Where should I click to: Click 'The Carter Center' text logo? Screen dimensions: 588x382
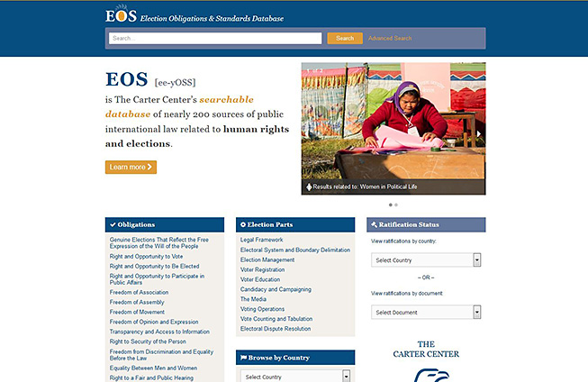tap(426, 350)
